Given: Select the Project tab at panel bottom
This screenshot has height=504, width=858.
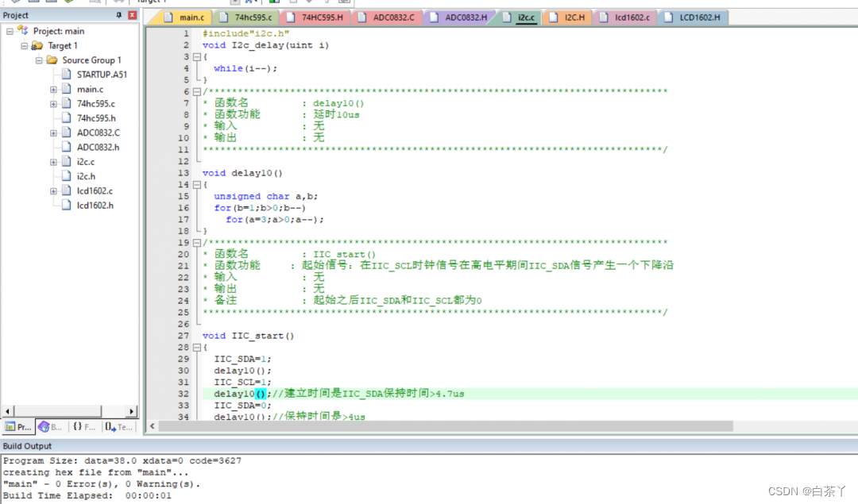Looking at the screenshot, I should coord(19,427).
